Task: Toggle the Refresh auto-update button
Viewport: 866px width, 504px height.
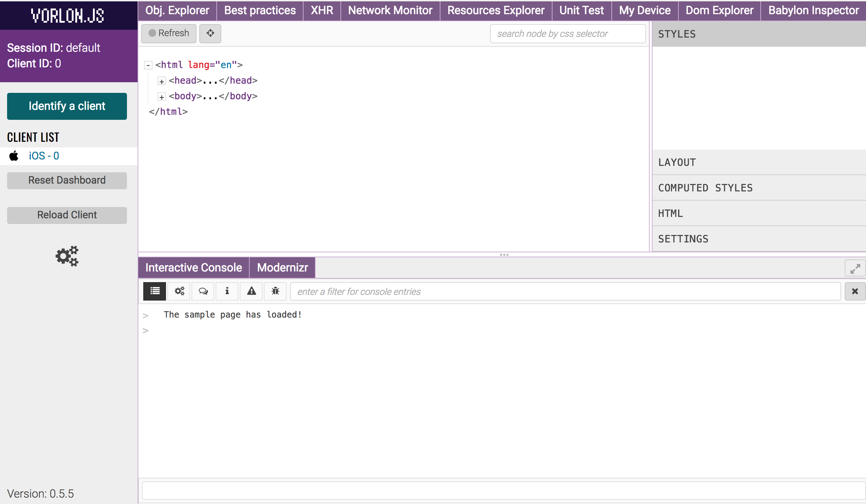Action: pyautogui.click(x=169, y=33)
